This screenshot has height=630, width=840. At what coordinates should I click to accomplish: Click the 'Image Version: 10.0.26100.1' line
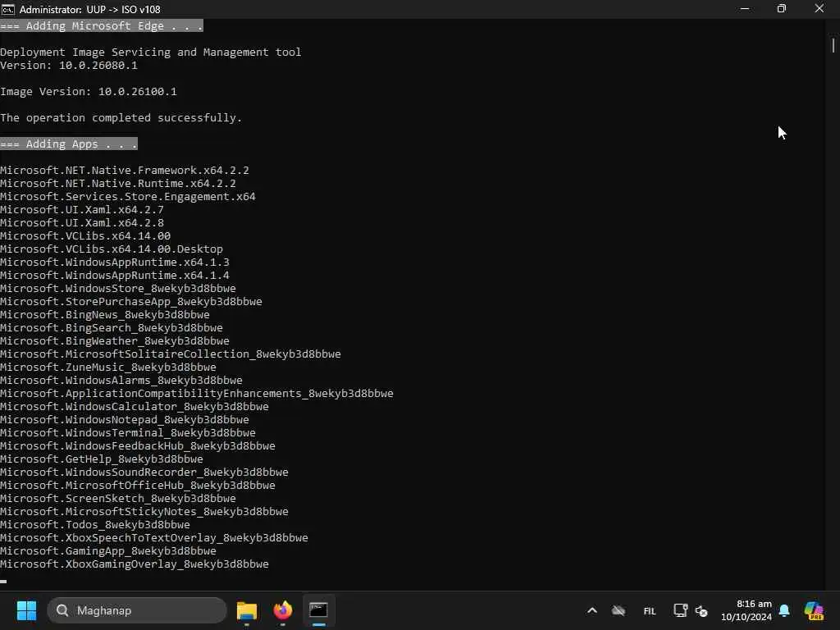89,92
